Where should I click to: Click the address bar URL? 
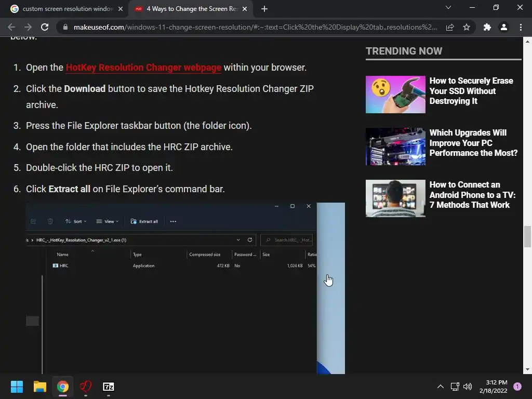(x=255, y=27)
